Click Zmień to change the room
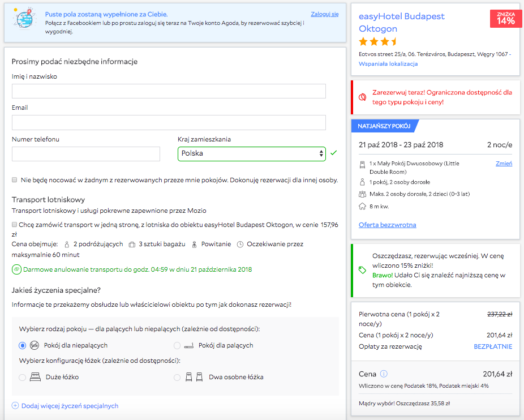 point(504,164)
